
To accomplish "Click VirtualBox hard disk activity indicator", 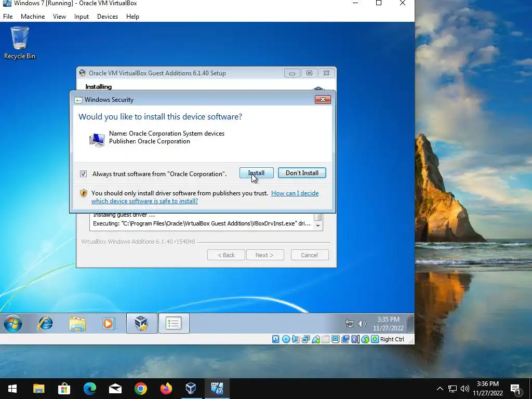I will pyautogui.click(x=275, y=339).
